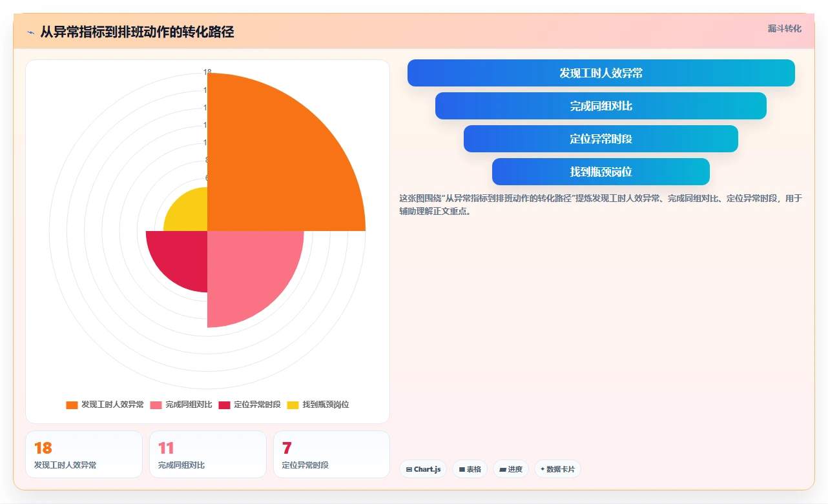The image size is (828, 504).
Task: Click the 找到瓶颈岗位 funnel bar
Action: coord(601,172)
